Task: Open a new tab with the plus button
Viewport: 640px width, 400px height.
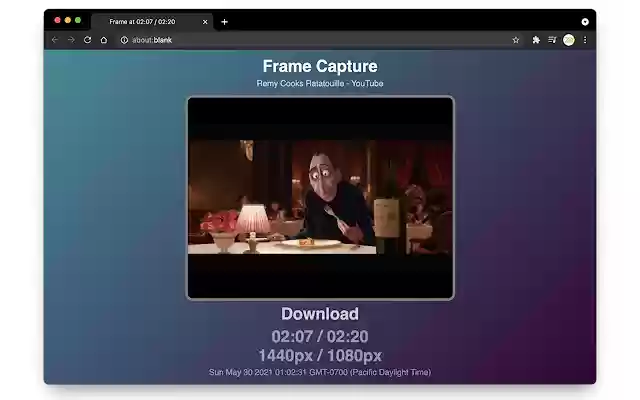Action: [224, 22]
